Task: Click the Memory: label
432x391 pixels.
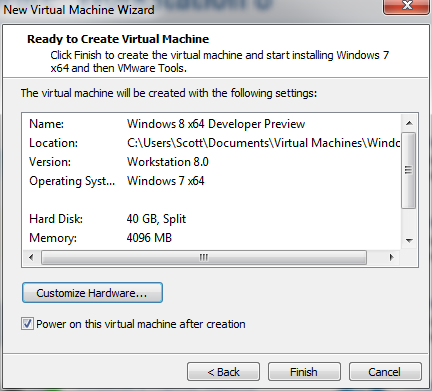Action: 53,238
